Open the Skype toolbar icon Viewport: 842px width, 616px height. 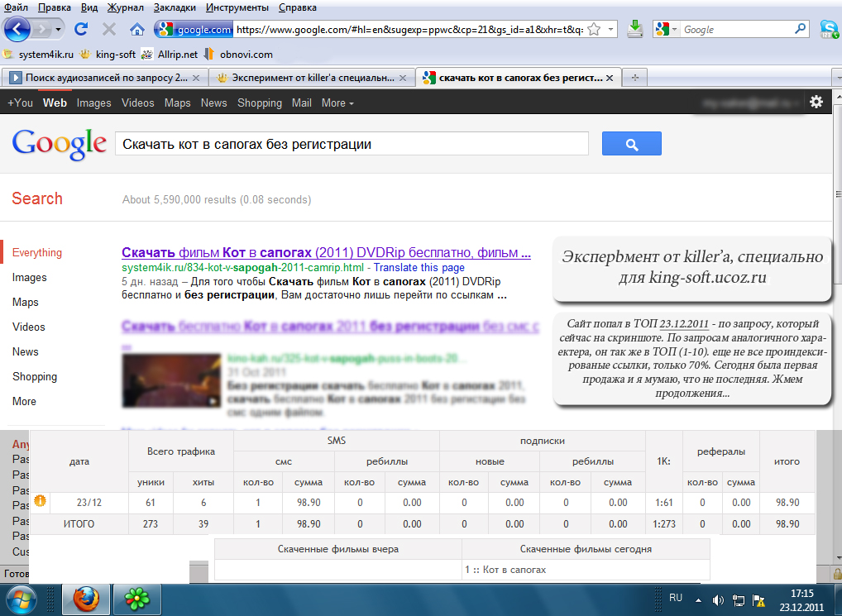click(829, 29)
